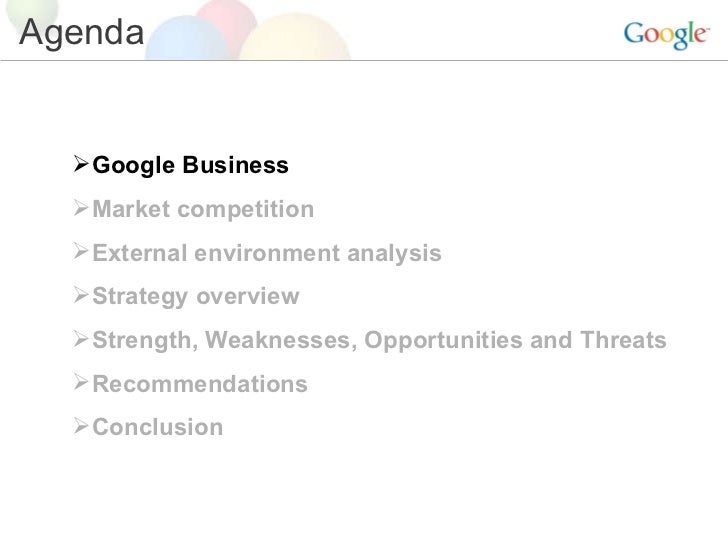Click the green balloon at top-left corner
Screen dimensions: 728x546
32,10
